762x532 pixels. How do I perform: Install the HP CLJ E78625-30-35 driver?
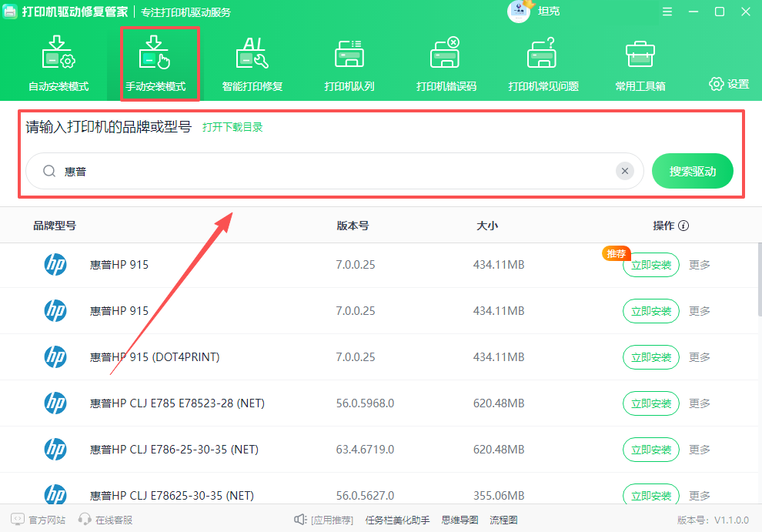(650, 494)
